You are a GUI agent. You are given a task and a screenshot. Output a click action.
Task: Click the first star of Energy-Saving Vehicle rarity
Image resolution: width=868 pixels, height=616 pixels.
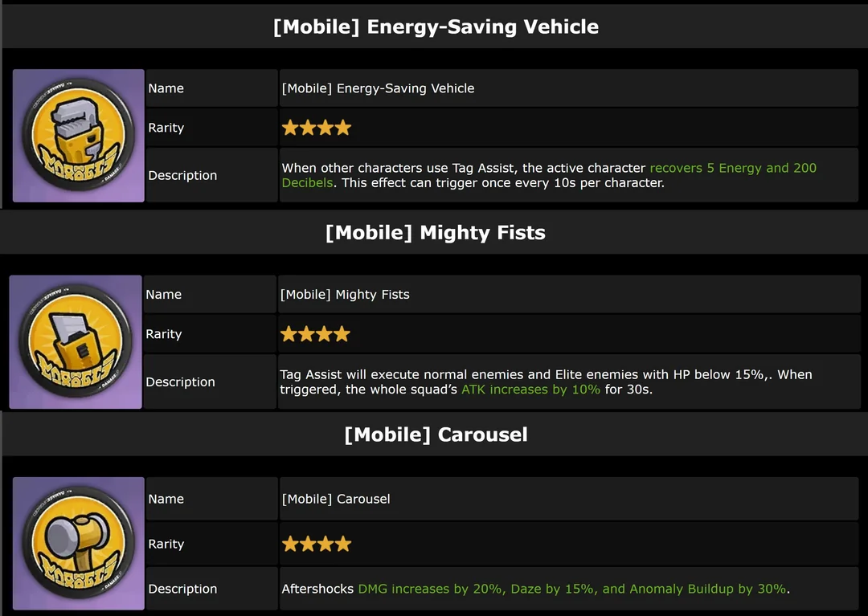tap(290, 128)
